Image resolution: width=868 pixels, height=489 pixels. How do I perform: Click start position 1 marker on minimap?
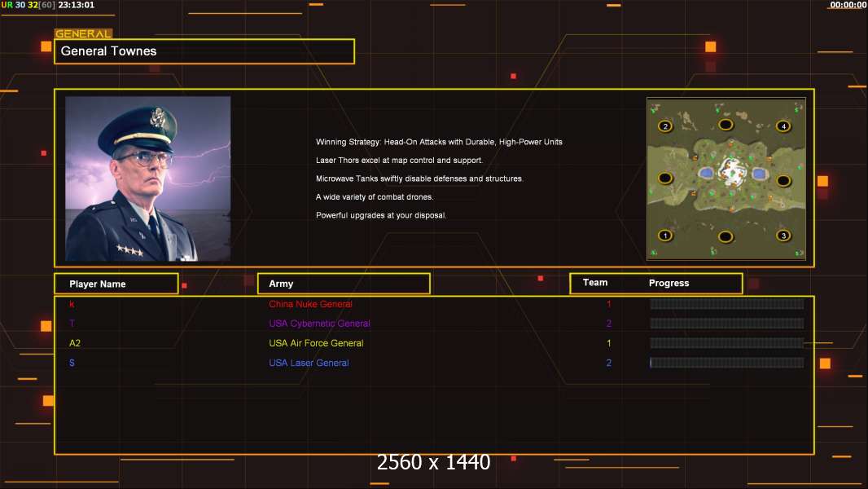point(664,236)
